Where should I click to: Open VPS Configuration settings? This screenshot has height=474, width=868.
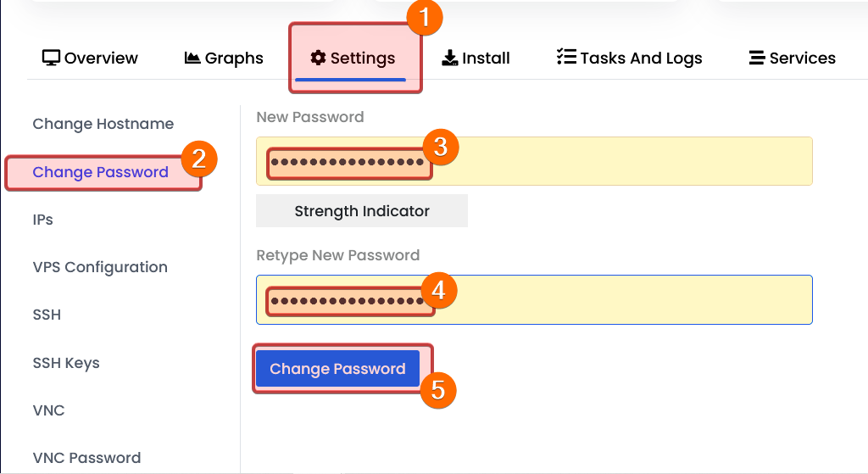click(x=100, y=267)
